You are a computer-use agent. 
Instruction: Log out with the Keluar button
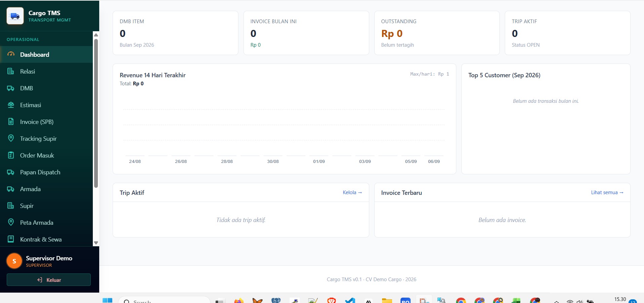(49, 280)
